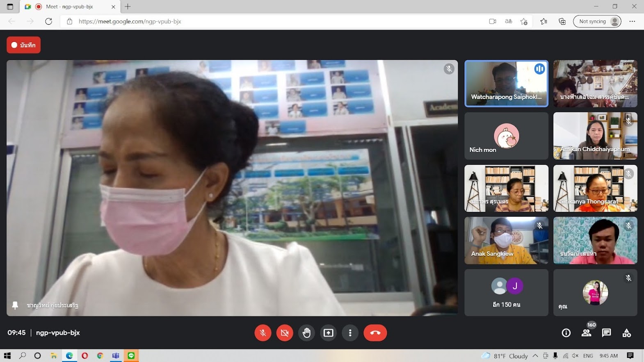Reload the page in browser
Viewport: 644px width, 362px height.
[x=48, y=21]
